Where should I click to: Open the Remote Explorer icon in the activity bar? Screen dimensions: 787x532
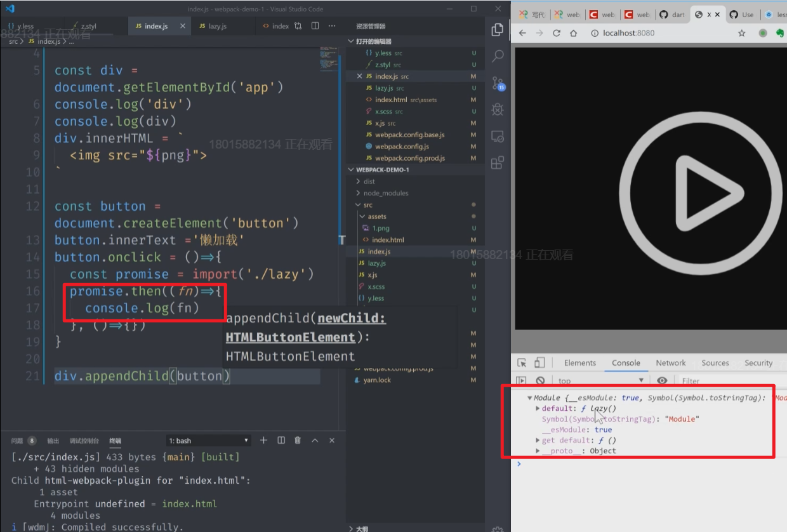pos(498,136)
